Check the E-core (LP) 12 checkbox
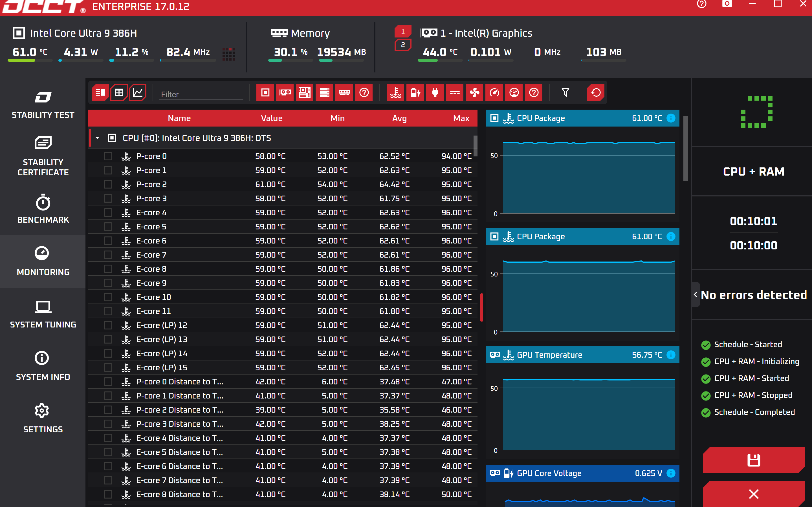 click(108, 325)
